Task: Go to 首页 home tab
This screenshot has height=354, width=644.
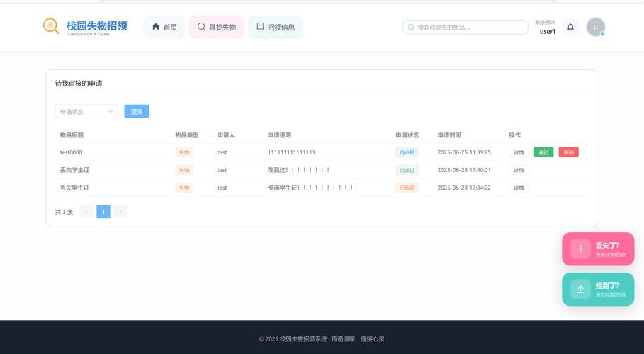Action: click(x=164, y=27)
